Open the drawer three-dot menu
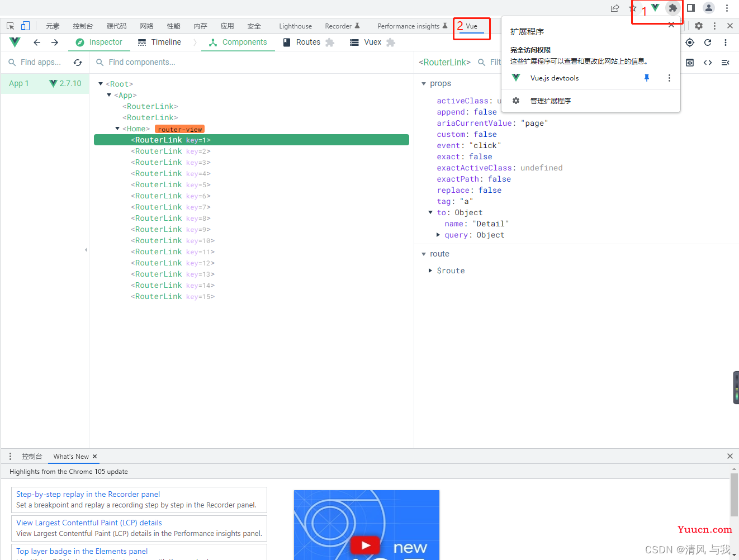The image size is (739, 560). [10, 457]
